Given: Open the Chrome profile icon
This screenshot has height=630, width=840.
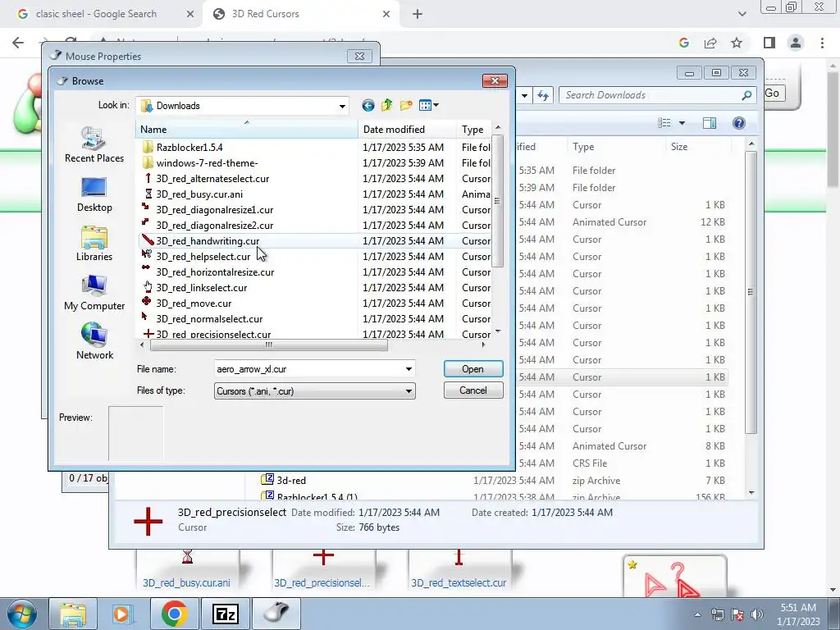Looking at the screenshot, I should [x=796, y=43].
